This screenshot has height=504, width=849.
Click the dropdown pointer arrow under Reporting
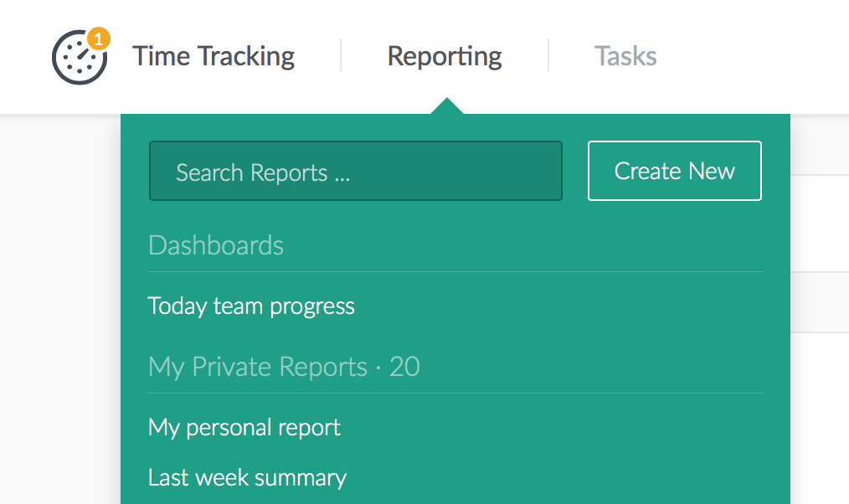click(448, 106)
